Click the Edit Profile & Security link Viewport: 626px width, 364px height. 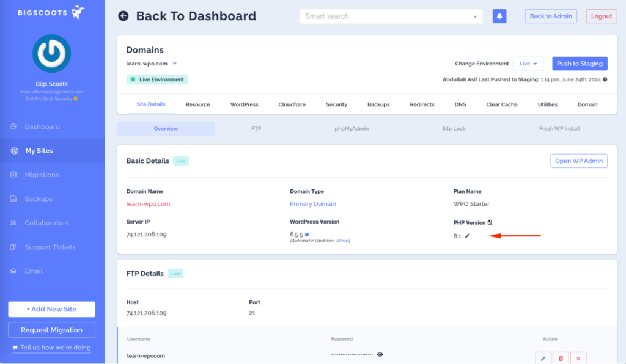click(49, 99)
